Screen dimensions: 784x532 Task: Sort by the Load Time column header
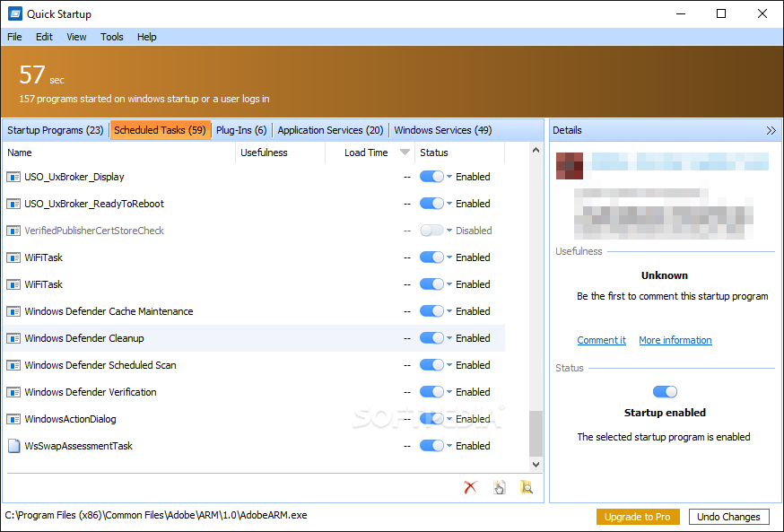pyautogui.click(x=370, y=153)
